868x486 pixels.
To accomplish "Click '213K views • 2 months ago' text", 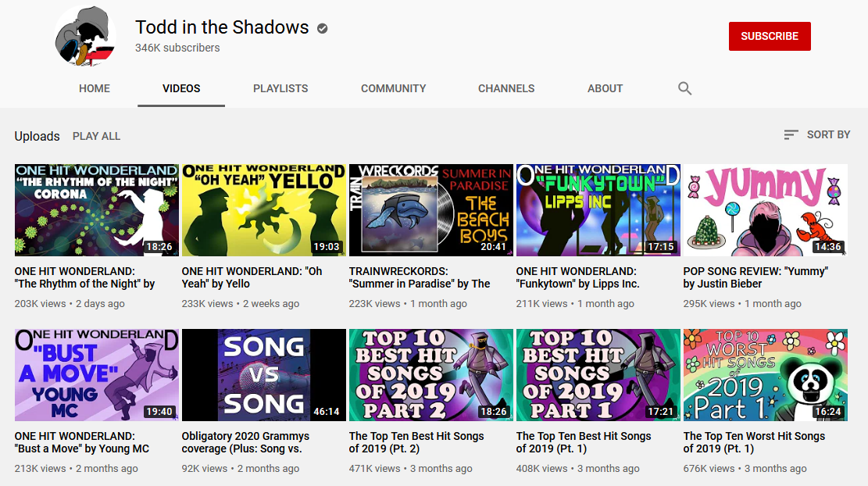I will click(x=77, y=468).
